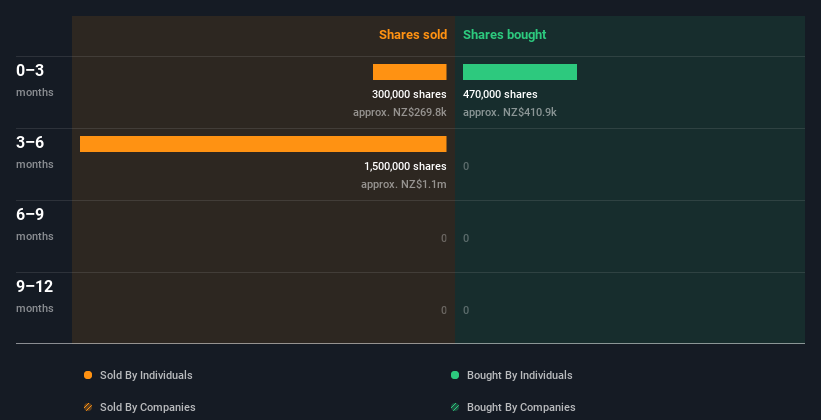
Task: Click the 6–9 months sold zero value
Action: point(444,238)
